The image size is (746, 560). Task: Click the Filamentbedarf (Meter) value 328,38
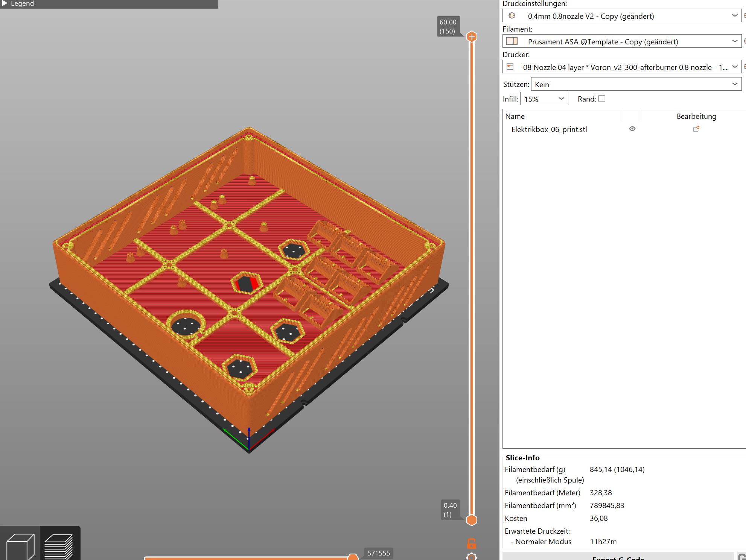[601, 493]
